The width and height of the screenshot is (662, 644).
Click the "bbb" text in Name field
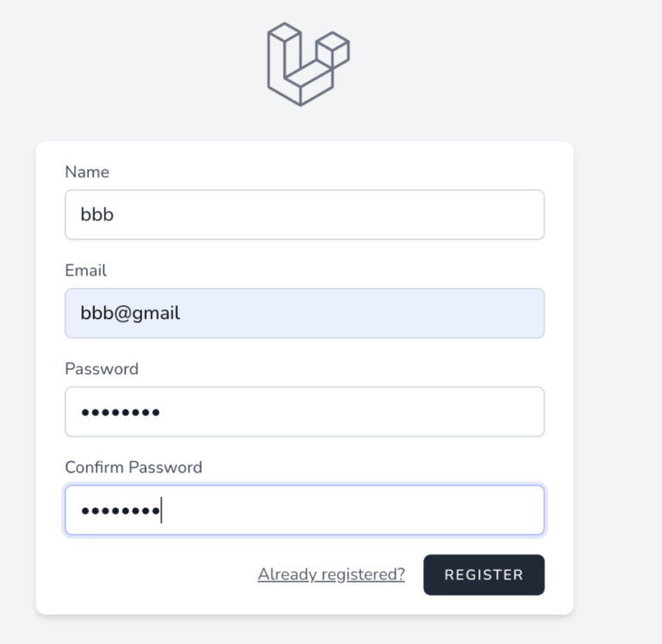click(97, 215)
